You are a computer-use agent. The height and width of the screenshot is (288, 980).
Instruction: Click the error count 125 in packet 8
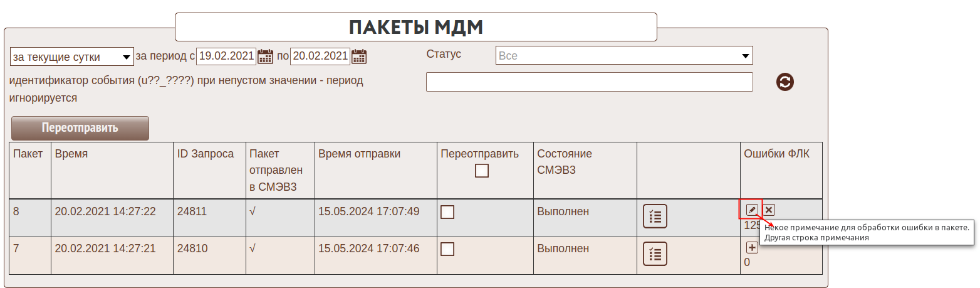click(x=751, y=225)
